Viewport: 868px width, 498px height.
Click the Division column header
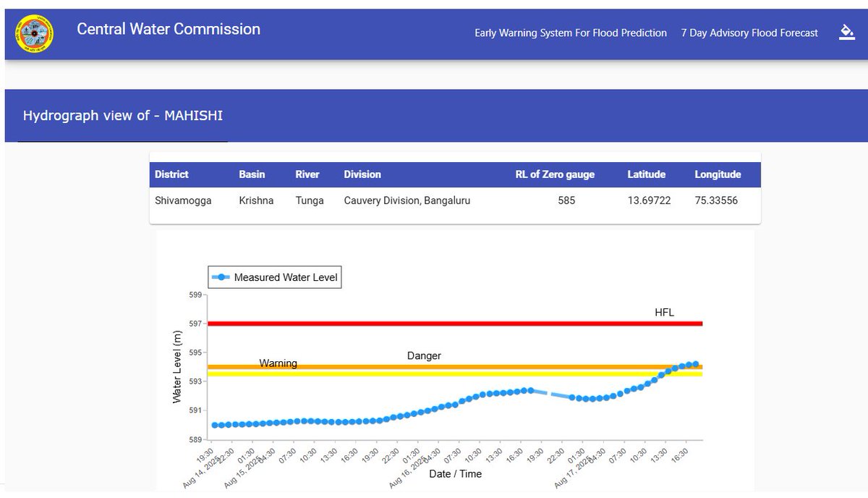362,174
